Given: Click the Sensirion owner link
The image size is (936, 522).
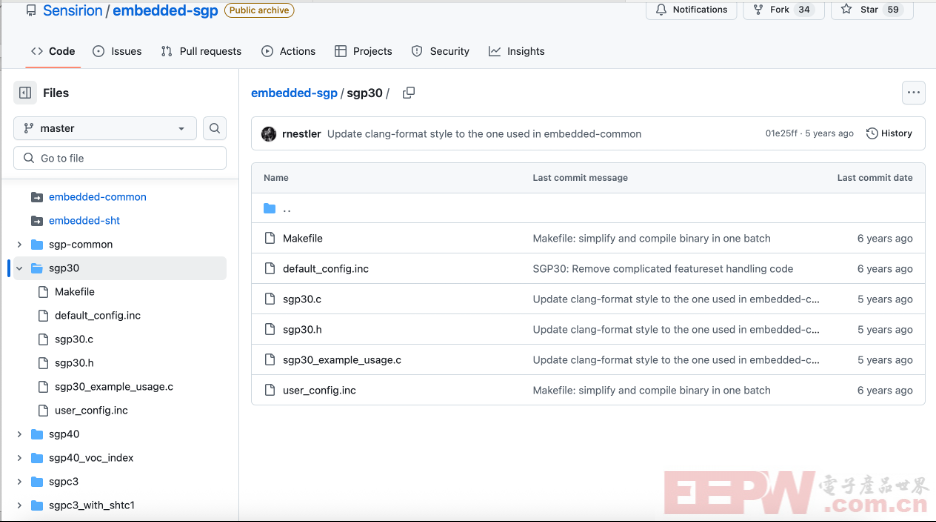Looking at the screenshot, I should click(x=72, y=11).
